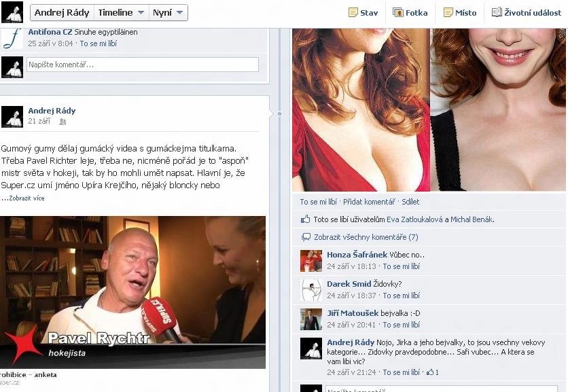
Task: Open Andrej Rády profile tab in header
Action: 62,13
